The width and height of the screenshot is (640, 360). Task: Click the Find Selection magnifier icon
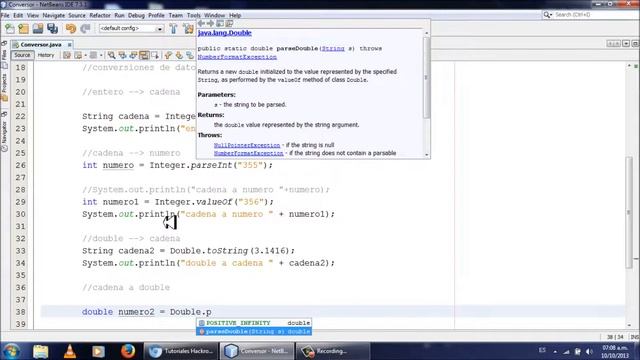pos(111,55)
